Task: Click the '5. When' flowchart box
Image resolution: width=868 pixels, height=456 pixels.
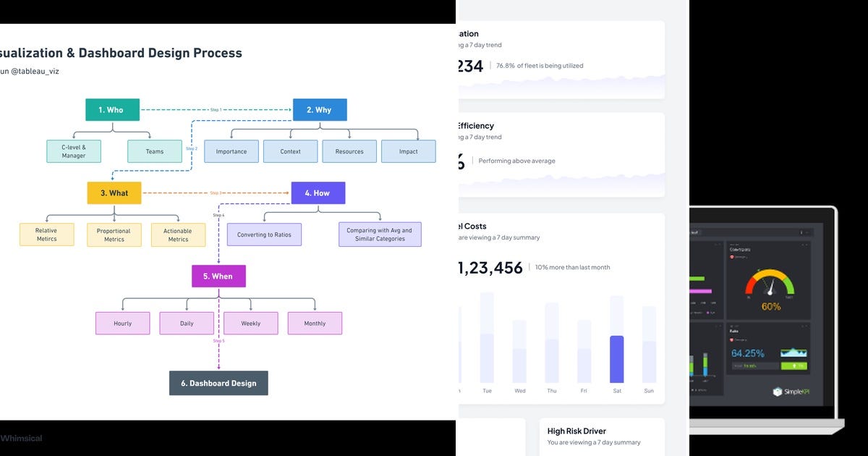Action: click(x=218, y=276)
